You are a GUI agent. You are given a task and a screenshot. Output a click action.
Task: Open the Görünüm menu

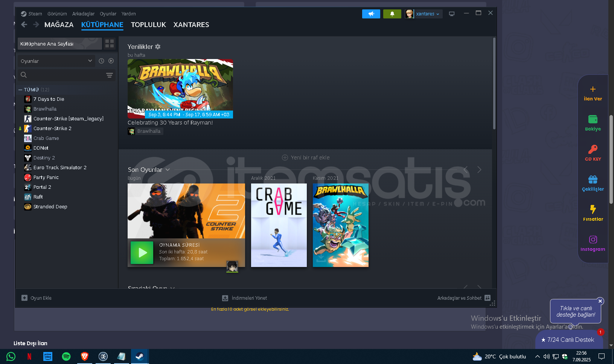point(57,14)
